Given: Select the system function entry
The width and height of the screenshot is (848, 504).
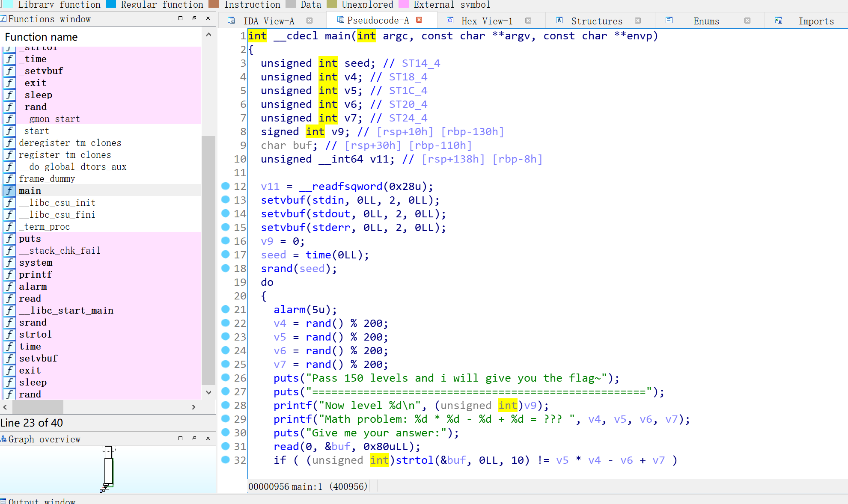Looking at the screenshot, I should (x=36, y=263).
